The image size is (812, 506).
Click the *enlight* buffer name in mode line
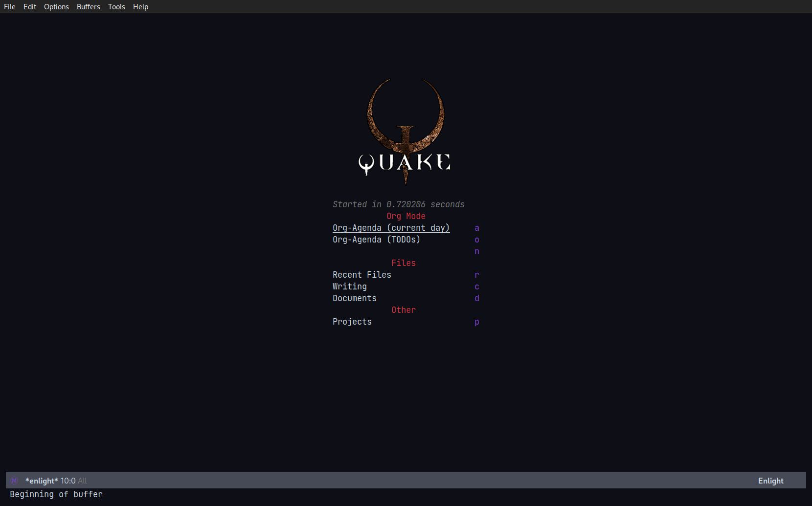point(42,481)
